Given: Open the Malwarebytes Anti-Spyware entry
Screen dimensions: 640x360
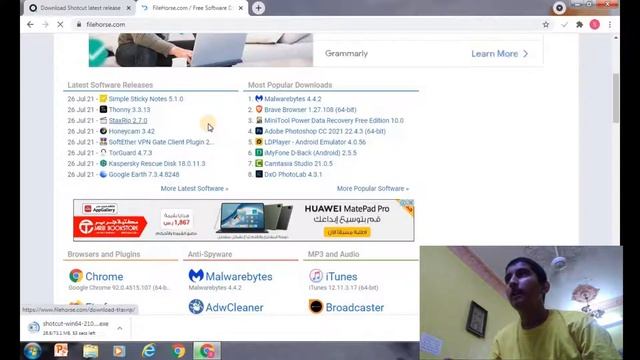Looking at the screenshot, I should (239, 276).
